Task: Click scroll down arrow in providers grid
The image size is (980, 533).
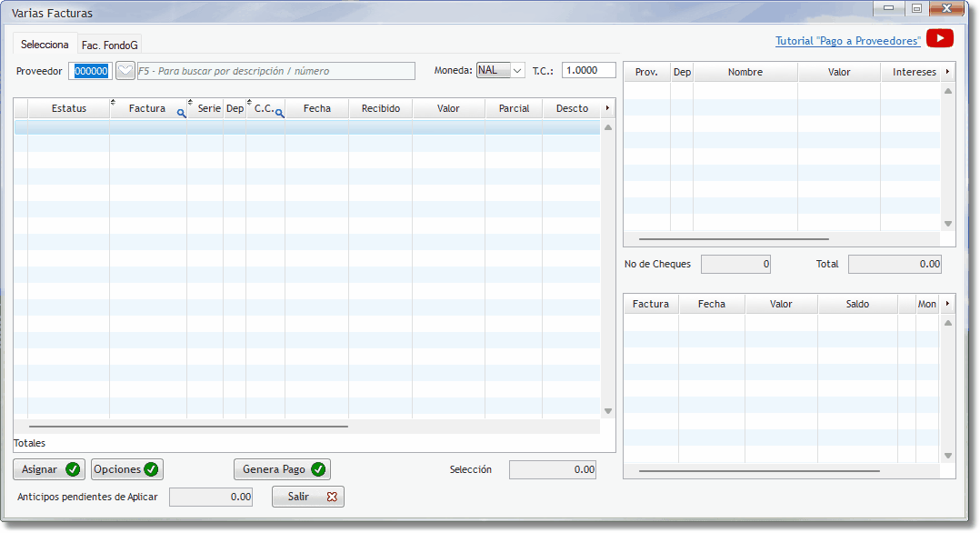Action: click(x=948, y=224)
